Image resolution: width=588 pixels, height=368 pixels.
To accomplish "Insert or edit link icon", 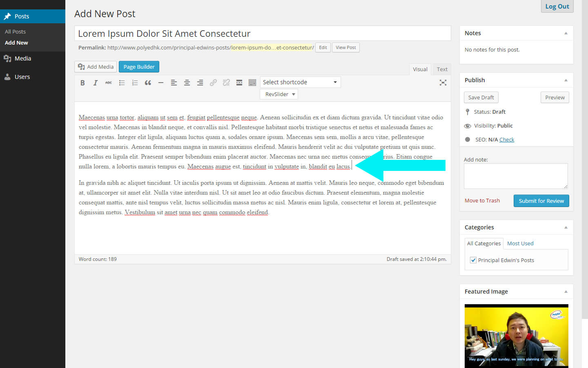I will coord(213,83).
